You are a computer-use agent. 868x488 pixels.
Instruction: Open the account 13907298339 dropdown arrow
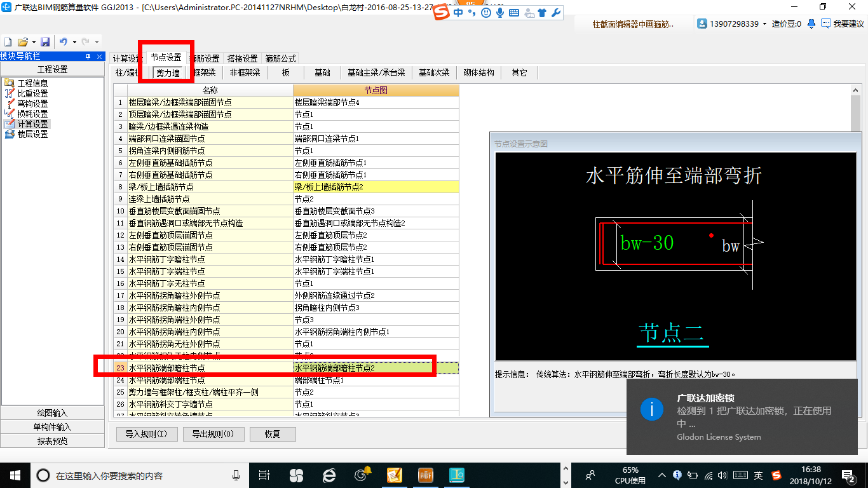(764, 24)
